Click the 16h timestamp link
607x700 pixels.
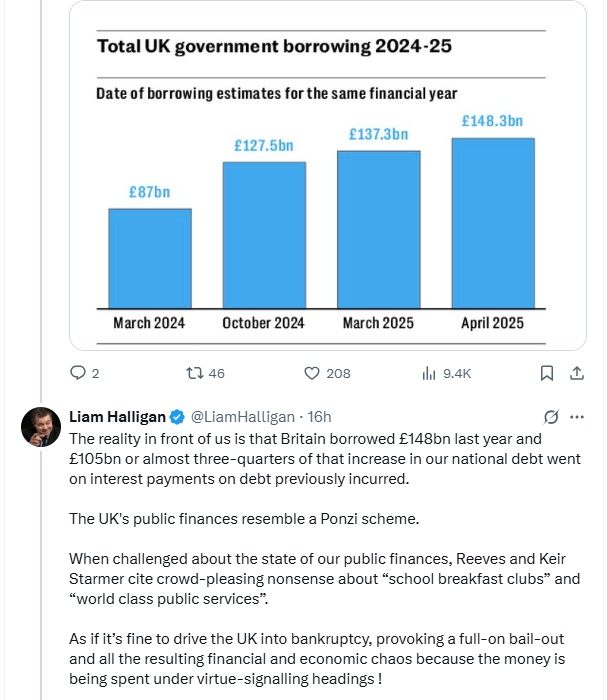pyautogui.click(x=320, y=417)
